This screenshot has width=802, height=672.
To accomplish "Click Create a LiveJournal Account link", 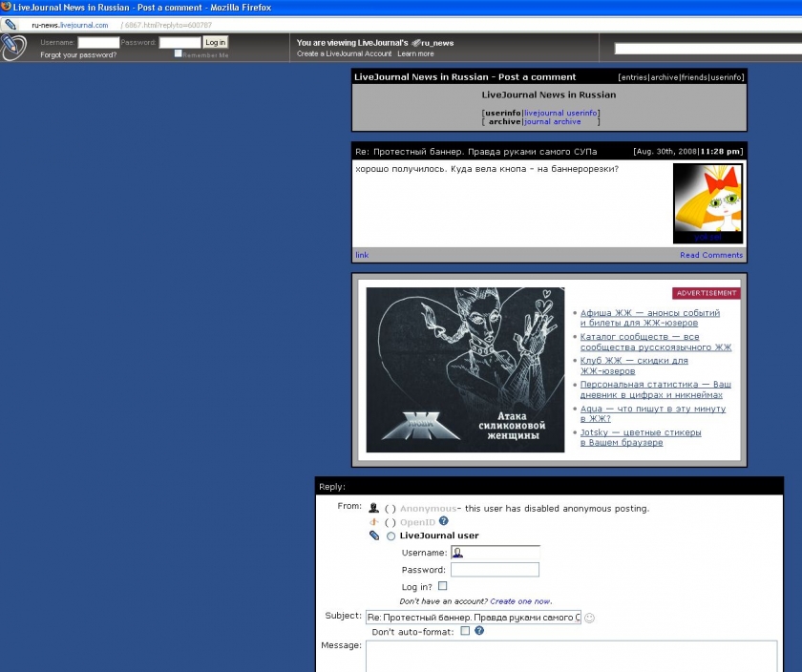I will pyautogui.click(x=345, y=53).
